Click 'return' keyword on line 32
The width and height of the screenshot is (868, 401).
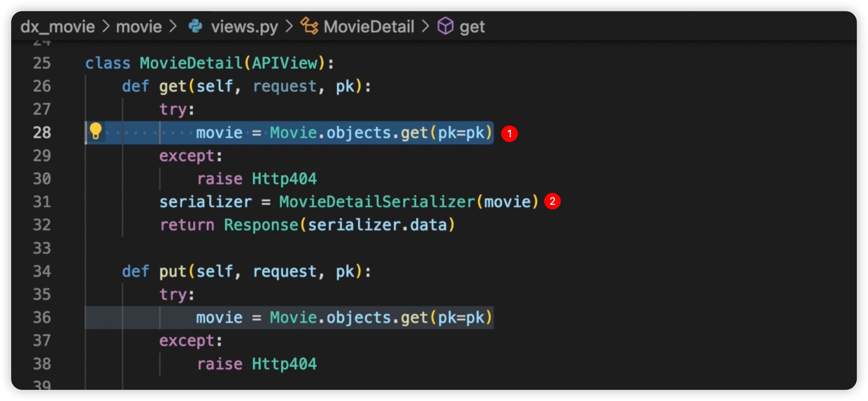click(187, 225)
